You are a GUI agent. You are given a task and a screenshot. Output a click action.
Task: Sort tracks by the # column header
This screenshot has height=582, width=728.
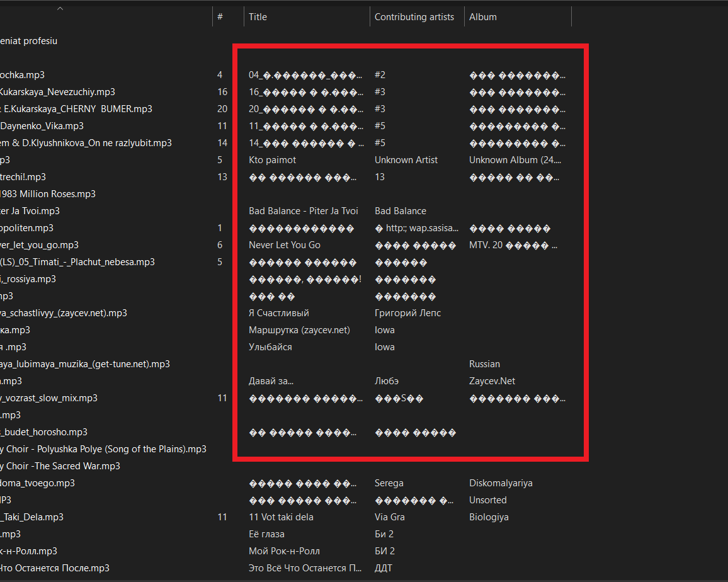point(219,16)
